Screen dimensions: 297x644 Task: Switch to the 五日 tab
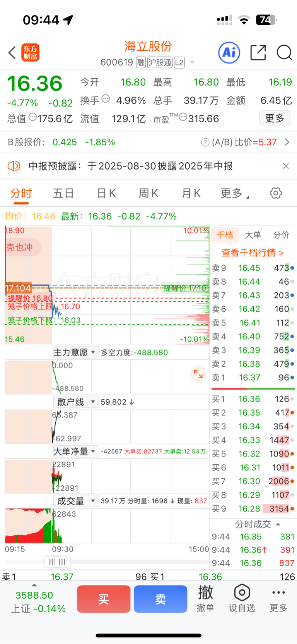tap(63, 193)
